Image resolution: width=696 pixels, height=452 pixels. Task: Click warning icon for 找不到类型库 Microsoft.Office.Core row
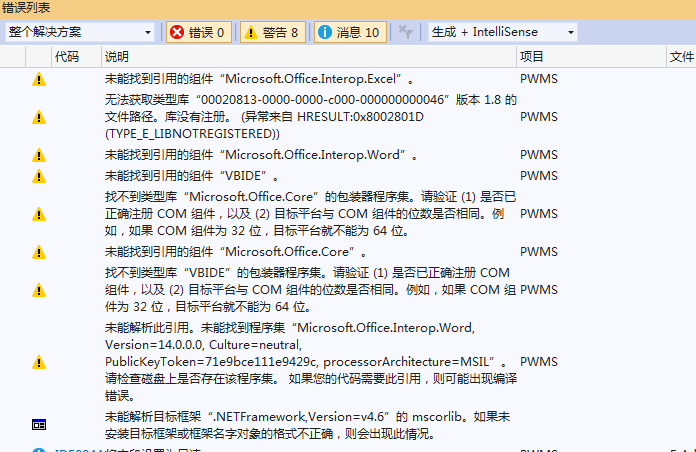[39, 214]
